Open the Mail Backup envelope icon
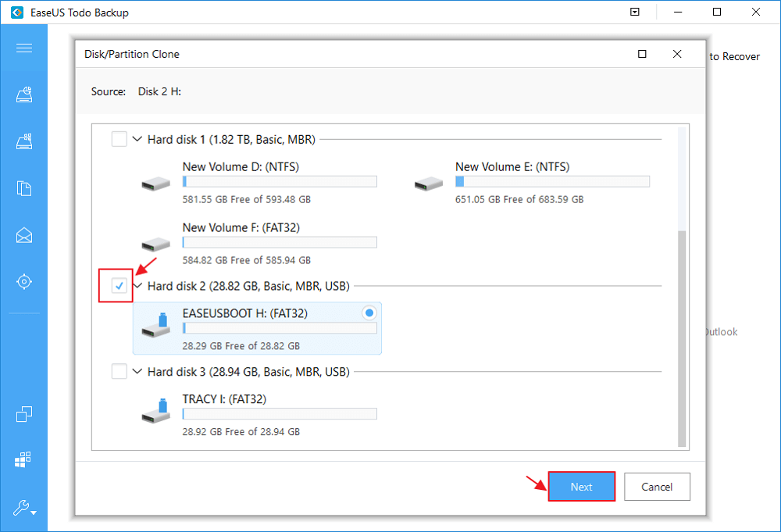 coord(23,235)
